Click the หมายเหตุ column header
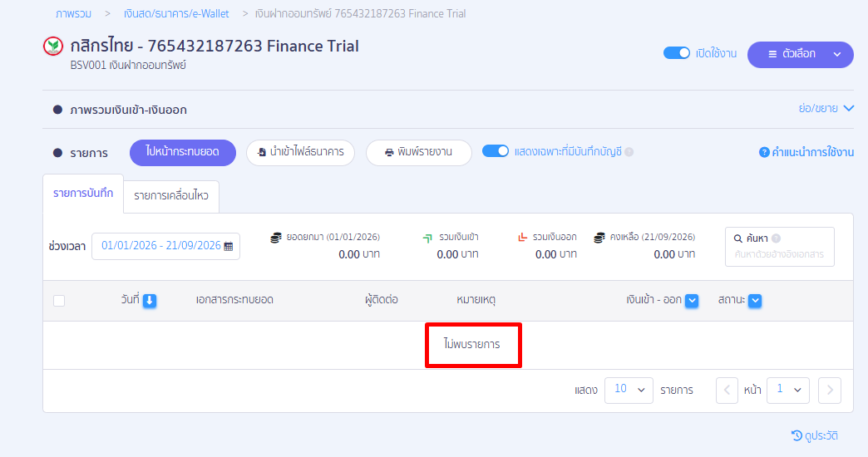Viewport: 868px width, 457px height. click(476, 300)
